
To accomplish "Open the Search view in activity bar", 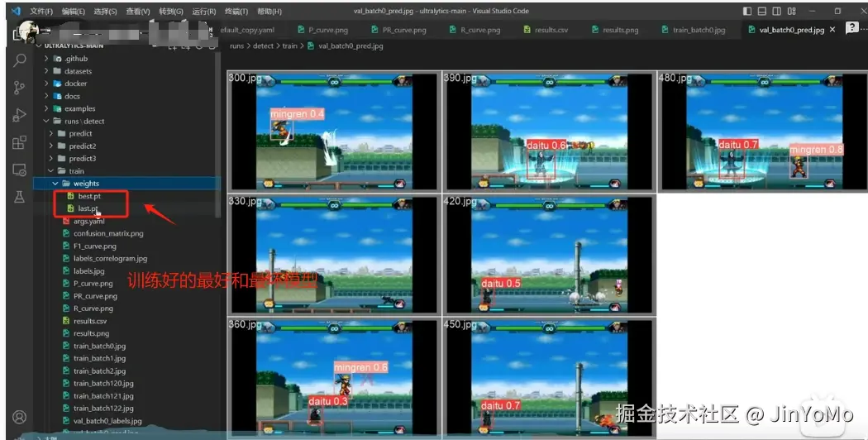I will (19, 60).
